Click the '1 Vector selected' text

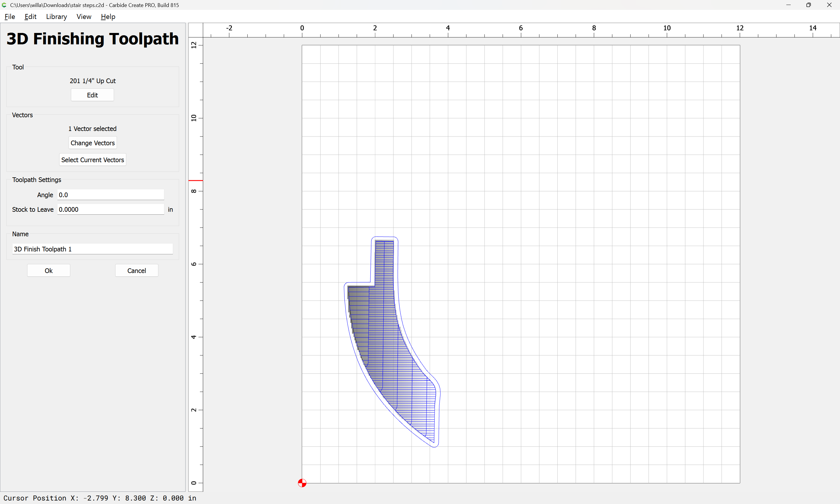[92, 129]
